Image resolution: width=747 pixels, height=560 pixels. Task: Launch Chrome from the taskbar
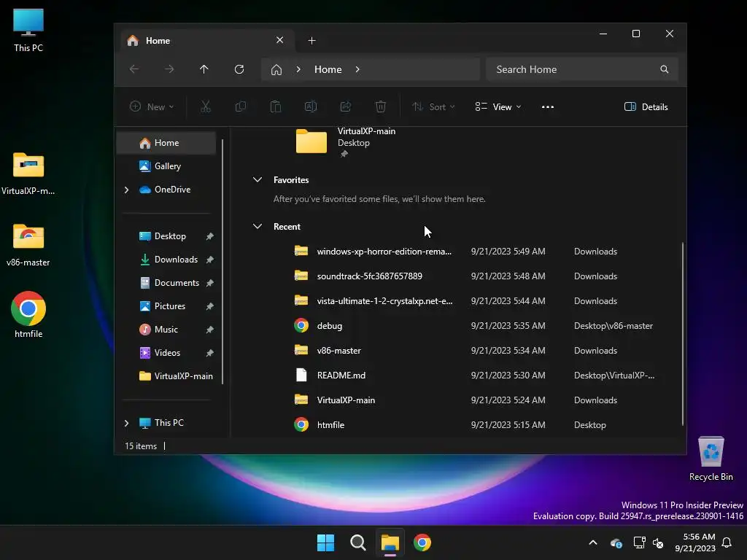[422, 542]
